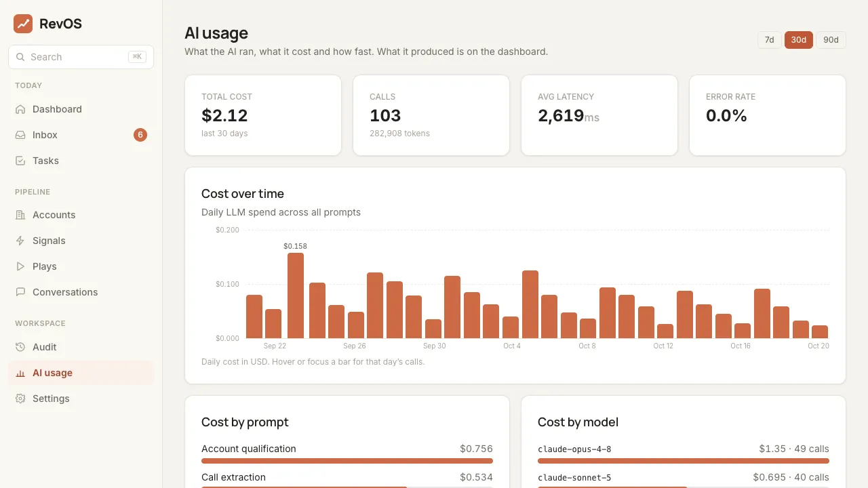Click the Conversations chat bubble icon
868x488 pixels.
click(x=20, y=292)
